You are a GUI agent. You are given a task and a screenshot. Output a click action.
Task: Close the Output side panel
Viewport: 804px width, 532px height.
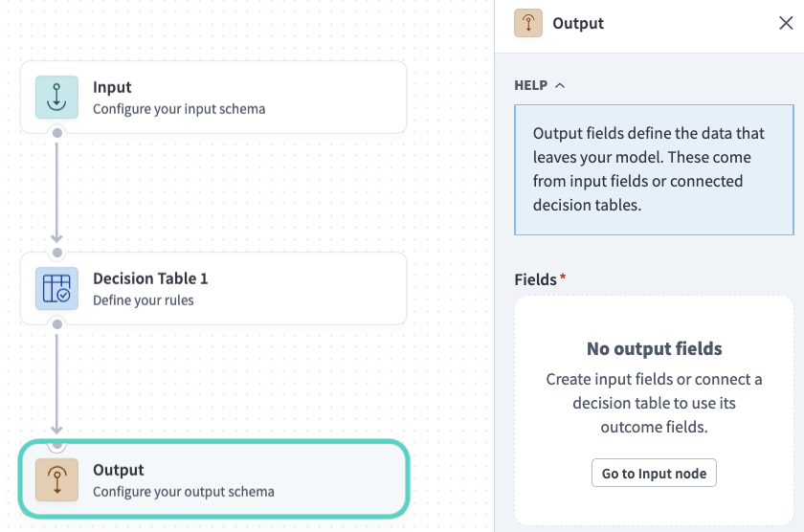pos(786,23)
